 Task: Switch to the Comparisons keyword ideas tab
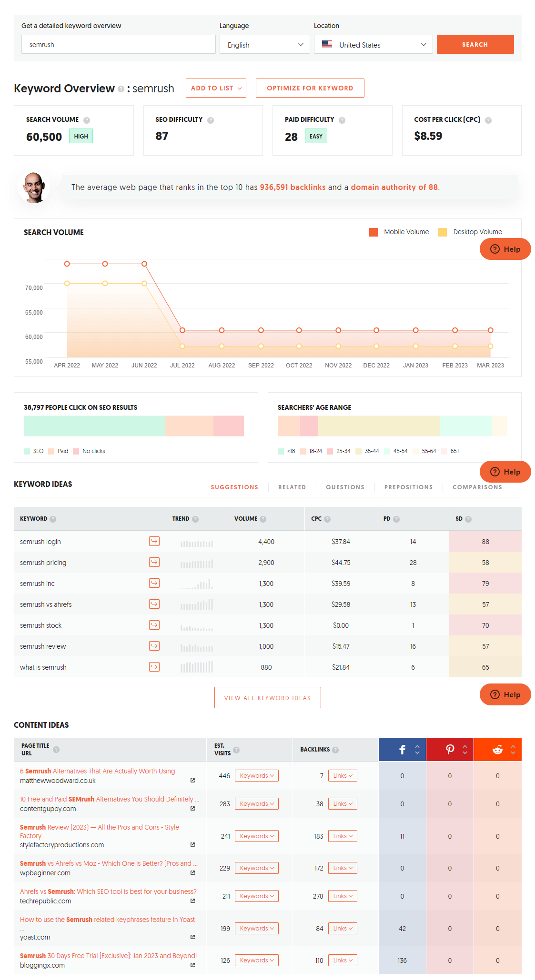coord(477,487)
